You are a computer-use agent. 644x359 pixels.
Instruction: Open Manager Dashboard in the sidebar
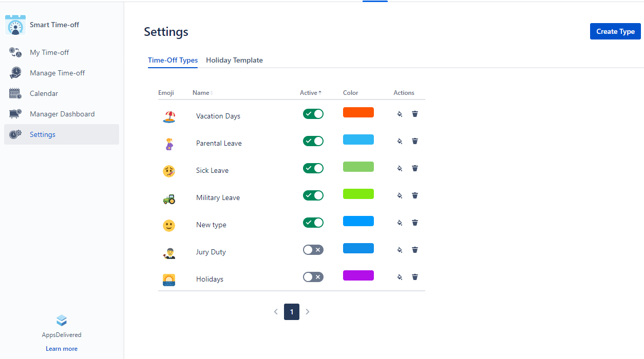click(x=62, y=114)
